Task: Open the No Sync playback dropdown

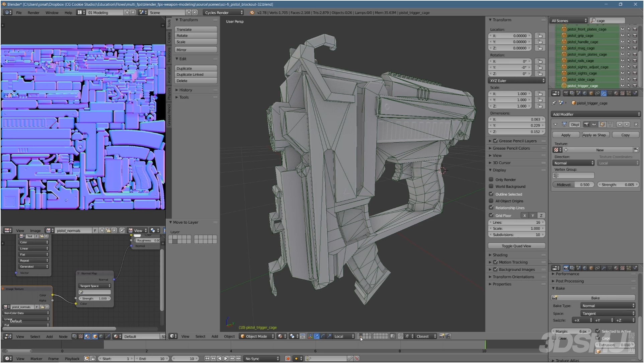Action: 261,359
